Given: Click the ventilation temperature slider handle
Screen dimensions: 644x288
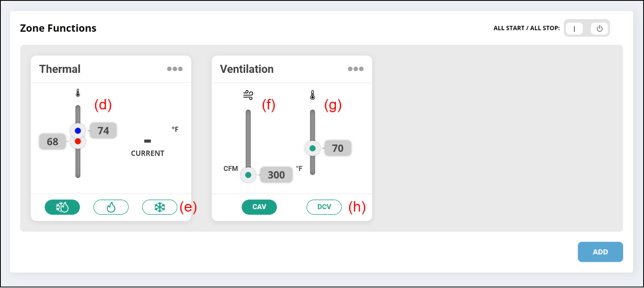Looking at the screenshot, I should (x=312, y=148).
